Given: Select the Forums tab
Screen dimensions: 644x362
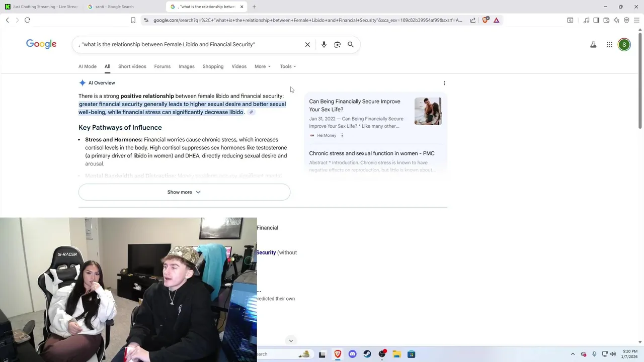Looking at the screenshot, I should 163,66.
